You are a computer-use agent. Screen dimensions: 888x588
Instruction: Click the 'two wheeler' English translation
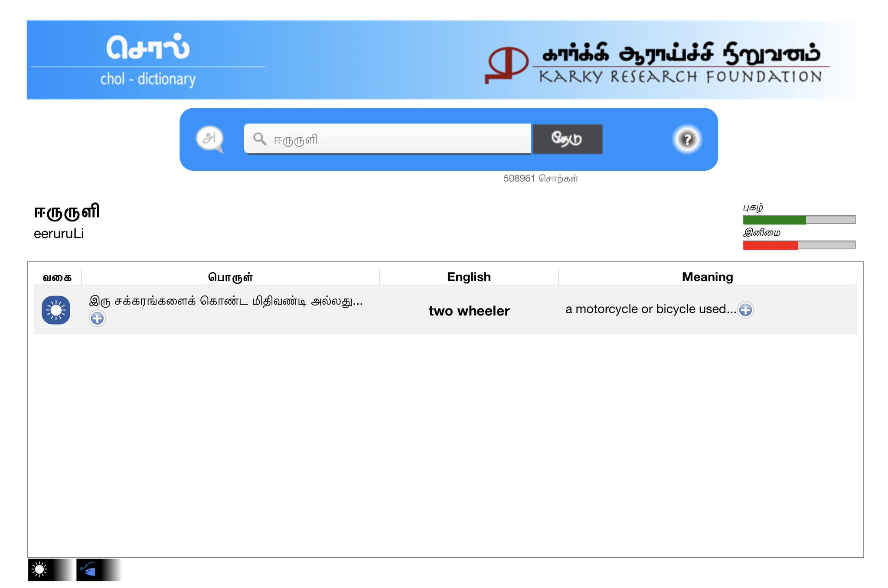[469, 311]
